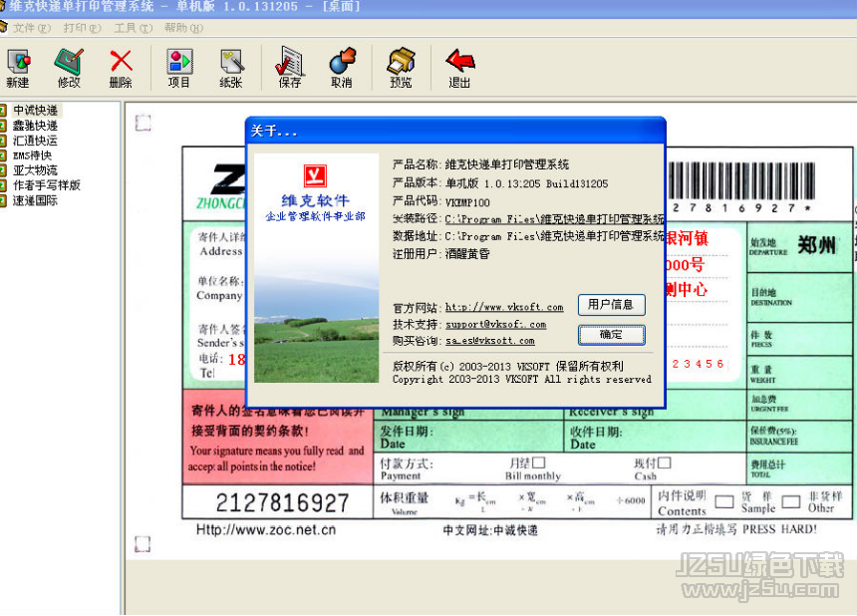This screenshot has height=616, width=857.
Task: Click the 保价费 INSURANCE FEE field label
Action: click(x=774, y=437)
